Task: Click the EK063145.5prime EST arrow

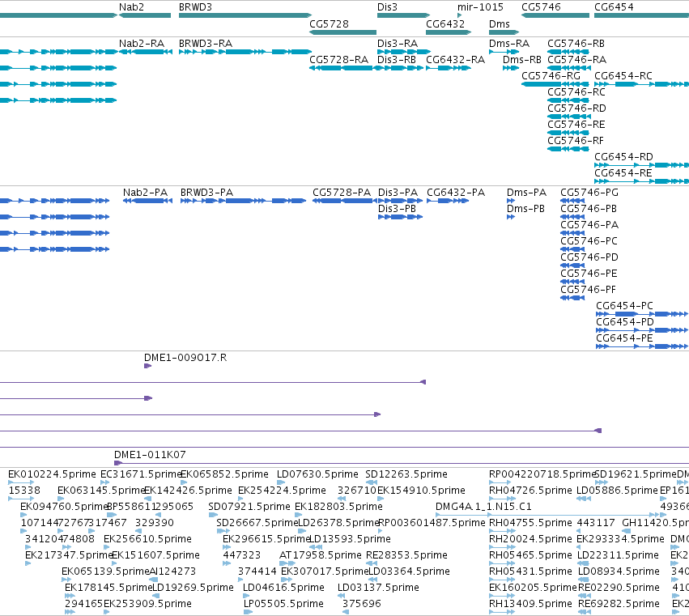Action: pos(61,499)
